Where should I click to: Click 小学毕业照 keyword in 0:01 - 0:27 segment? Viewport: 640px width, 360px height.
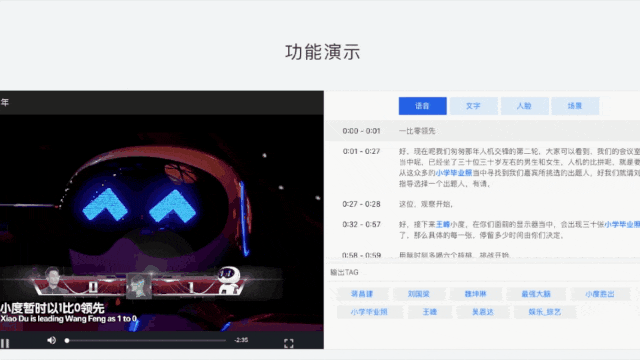[x=454, y=173]
